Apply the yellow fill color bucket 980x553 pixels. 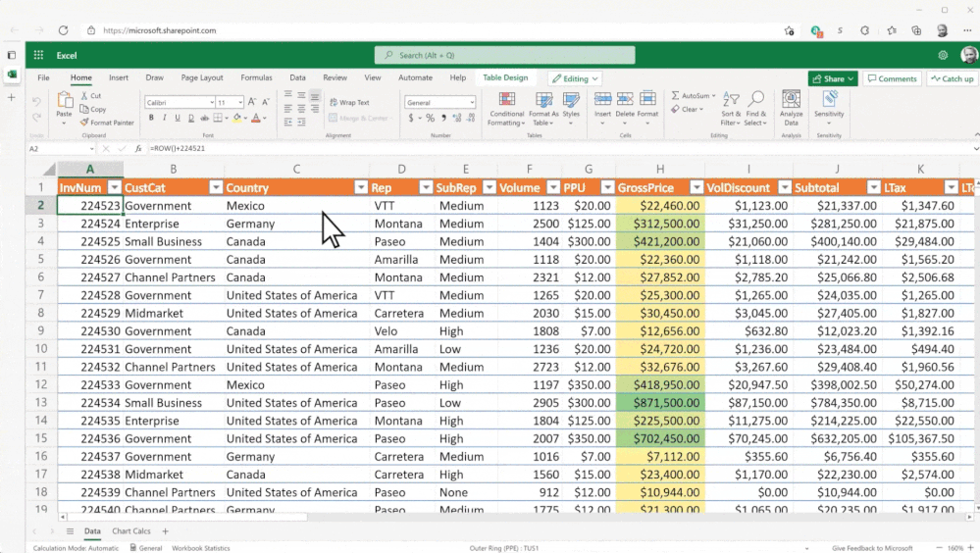click(x=236, y=118)
